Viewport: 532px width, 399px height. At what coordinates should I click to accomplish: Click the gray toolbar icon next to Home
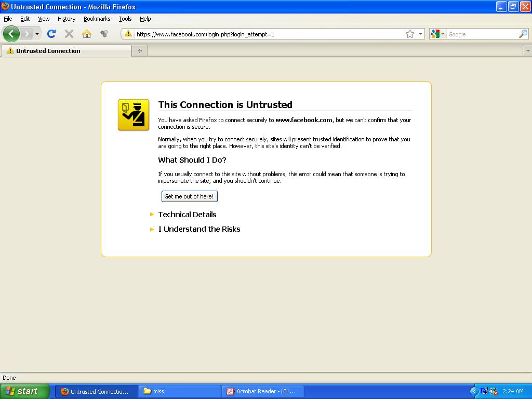click(104, 34)
